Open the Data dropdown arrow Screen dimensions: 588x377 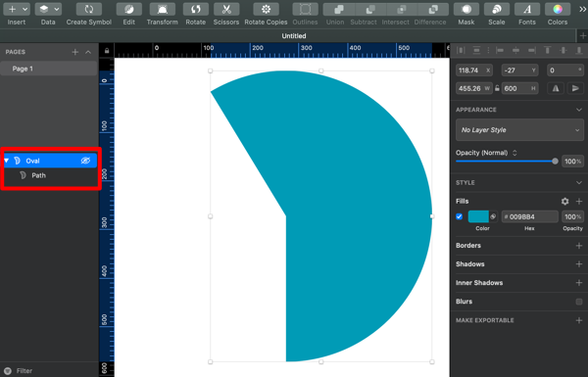56,9
